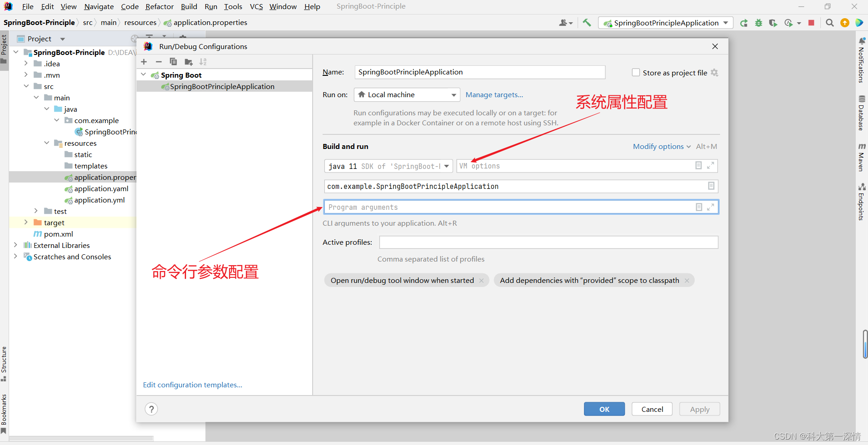Open Search Everywhere magnifier
Image resolution: width=868 pixels, height=445 pixels.
[830, 23]
